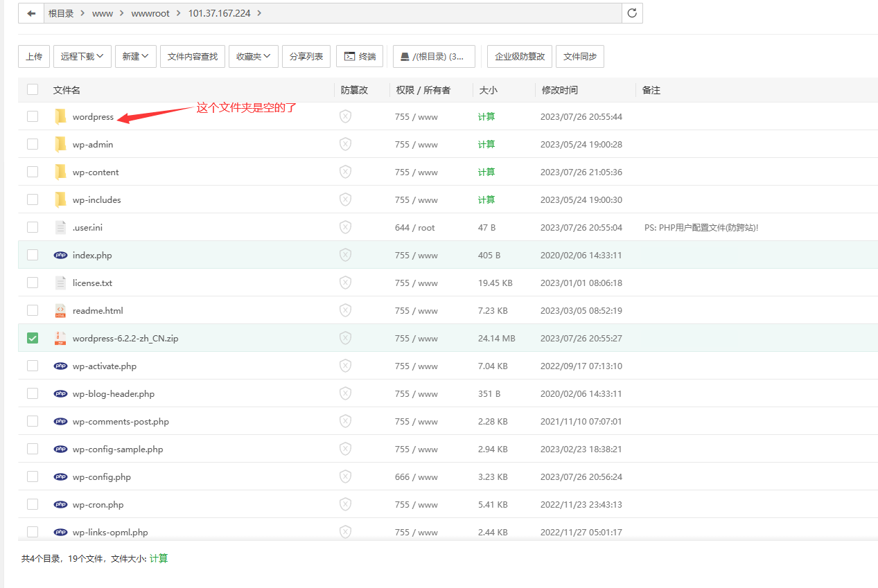The image size is (878, 588).
Task: Click tamper-proof shield icon for index.php
Action: pos(345,255)
